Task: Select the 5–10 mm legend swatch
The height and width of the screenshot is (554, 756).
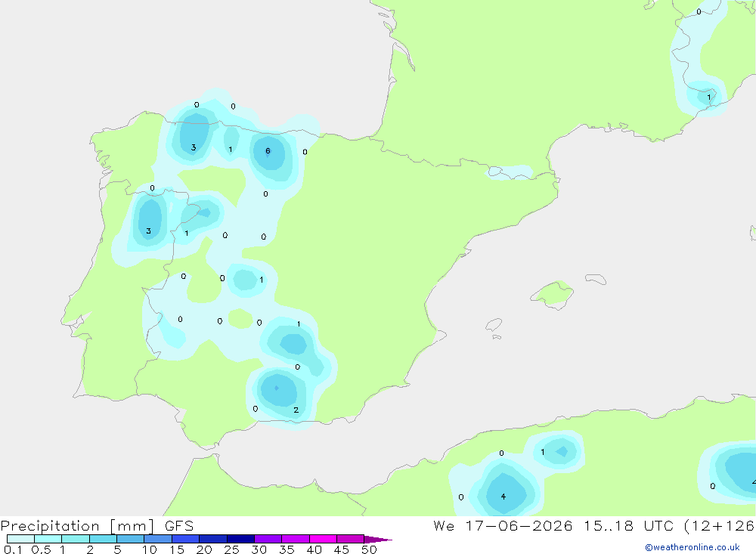Action: click(131, 539)
